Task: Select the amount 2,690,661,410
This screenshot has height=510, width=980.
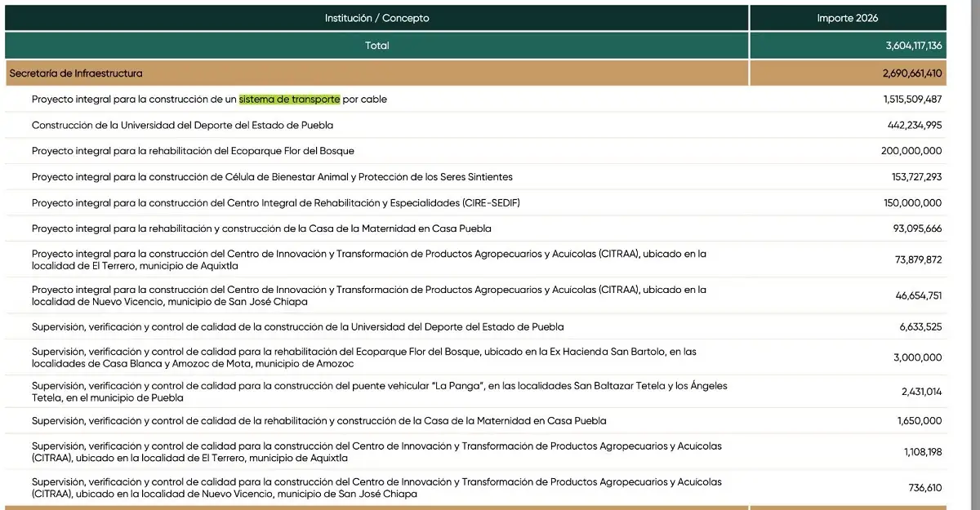Action: pyautogui.click(x=912, y=73)
